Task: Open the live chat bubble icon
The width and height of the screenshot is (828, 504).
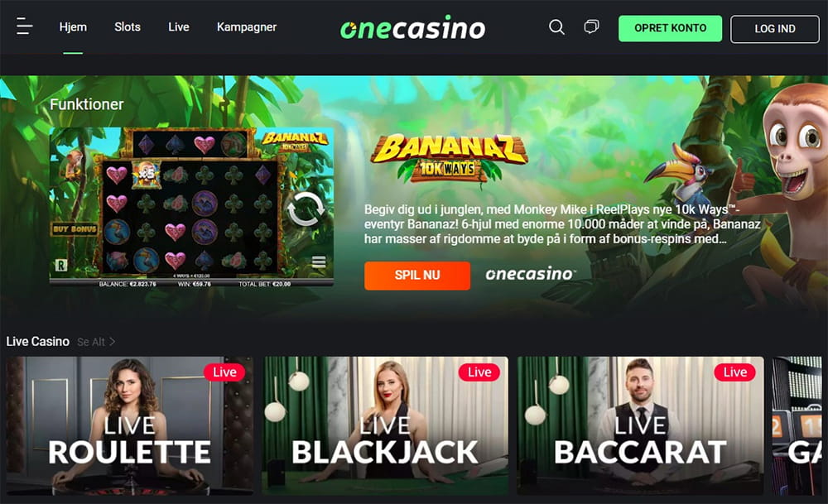Action: point(591,26)
